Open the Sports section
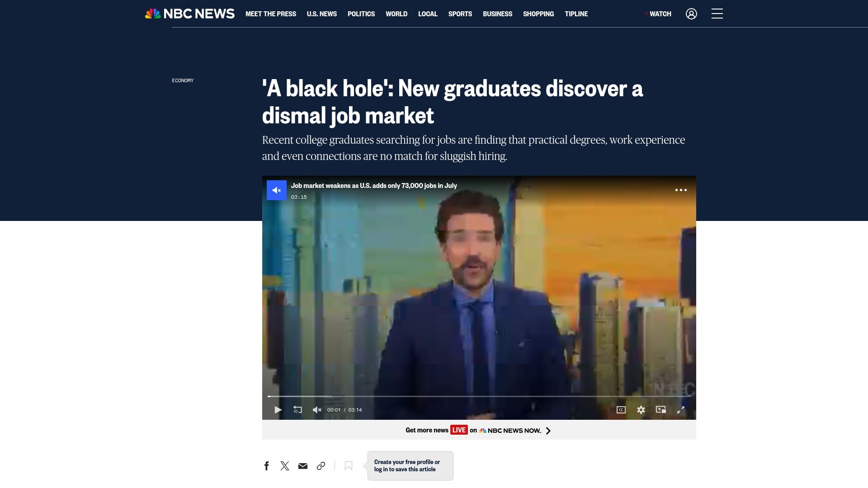The width and height of the screenshot is (868, 488). coord(460,14)
